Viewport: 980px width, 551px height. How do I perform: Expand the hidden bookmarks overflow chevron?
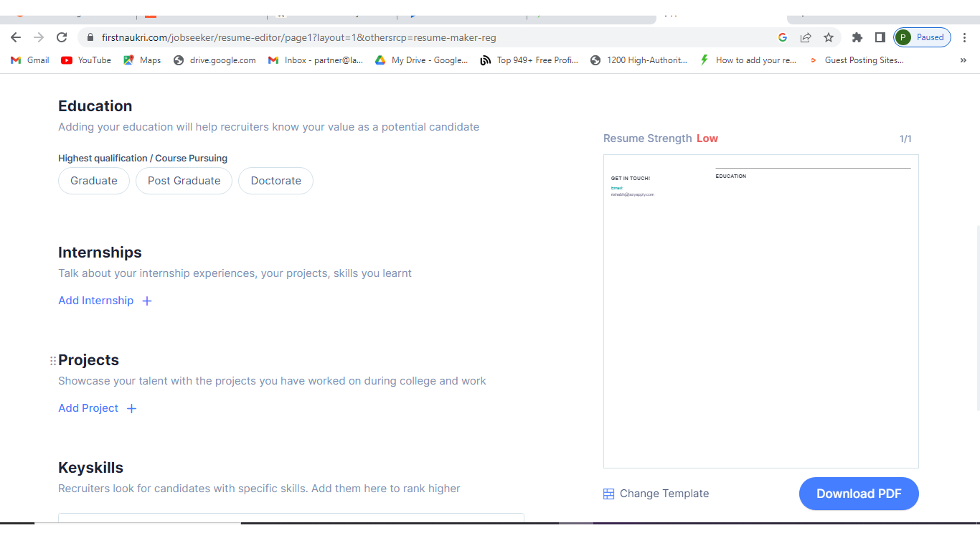pyautogui.click(x=963, y=60)
